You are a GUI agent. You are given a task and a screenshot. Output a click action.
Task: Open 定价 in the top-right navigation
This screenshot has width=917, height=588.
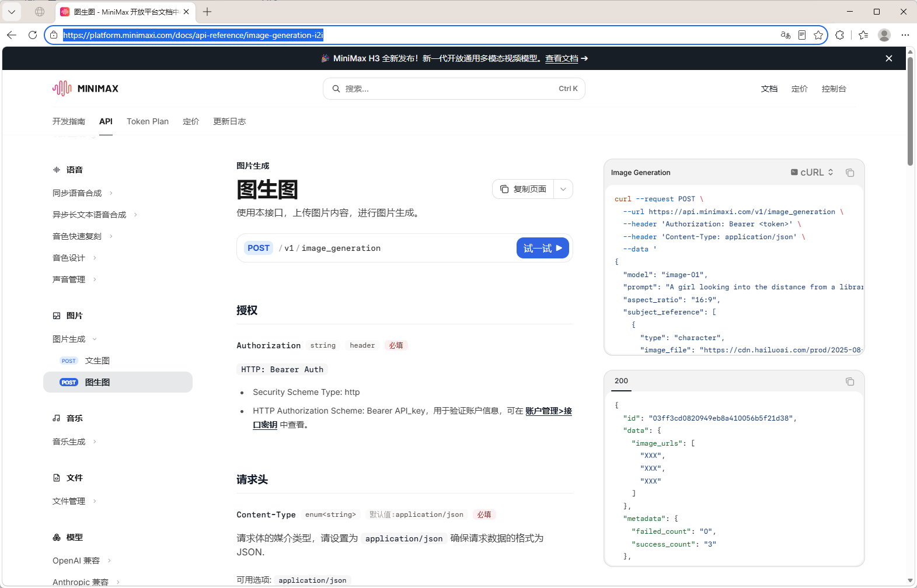799,89
